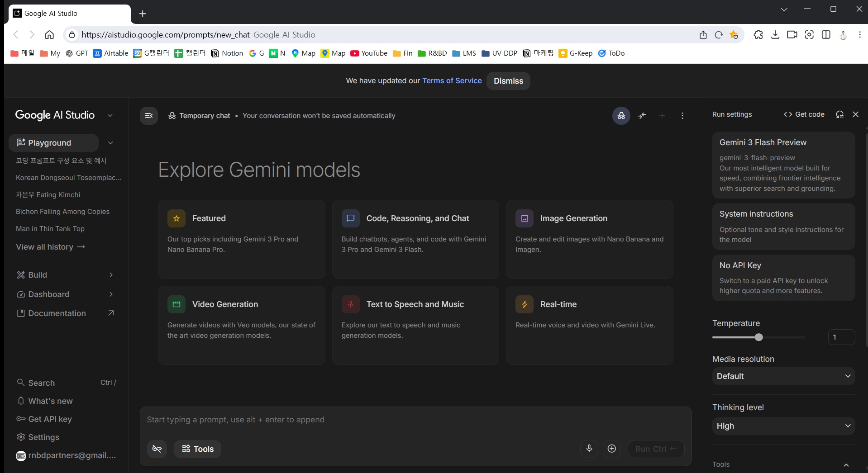This screenshot has width=868, height=473.
Task: Select the Playground menu item
Action: pyautogui.click(x=53, y=143)
